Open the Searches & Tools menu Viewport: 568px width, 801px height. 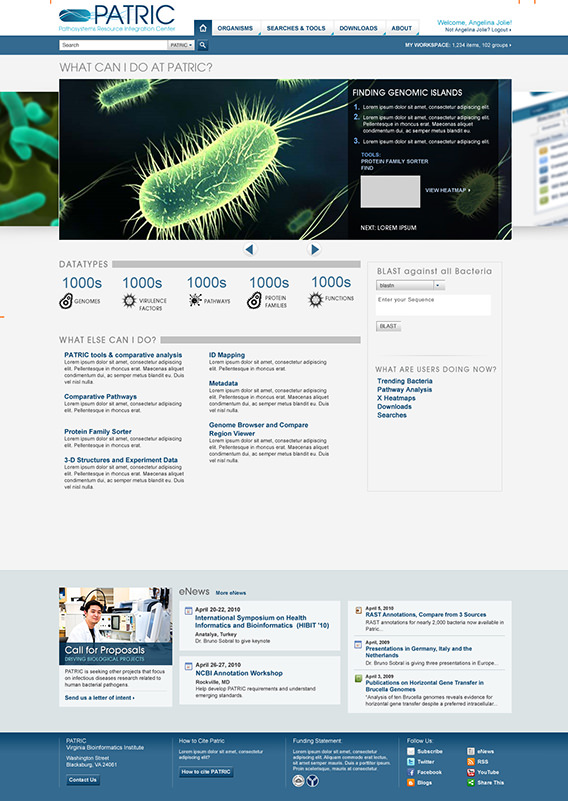point(296,28)
